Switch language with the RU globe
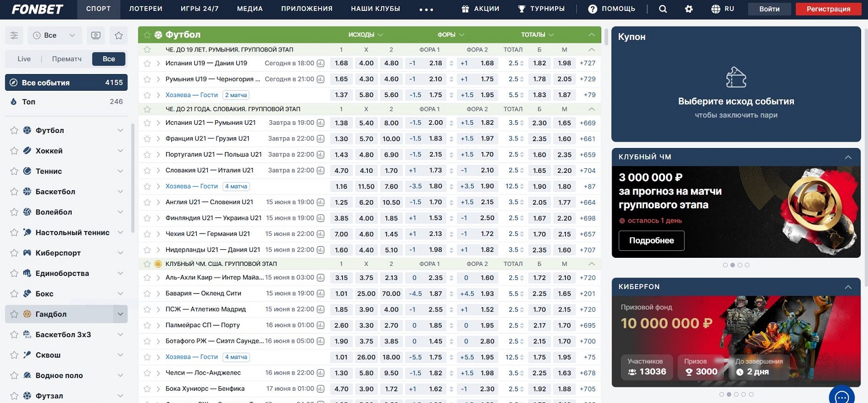868x403 pixels. click(723, 9)
